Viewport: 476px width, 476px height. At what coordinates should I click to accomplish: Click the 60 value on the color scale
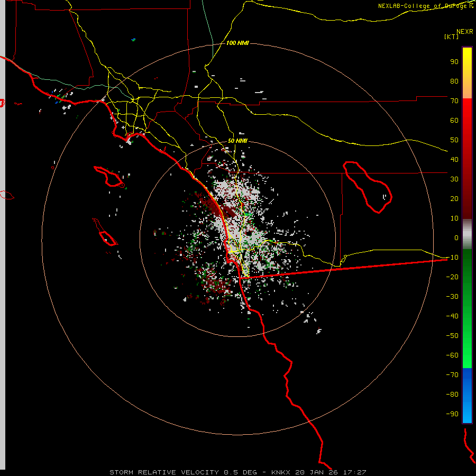coord(454,120)
